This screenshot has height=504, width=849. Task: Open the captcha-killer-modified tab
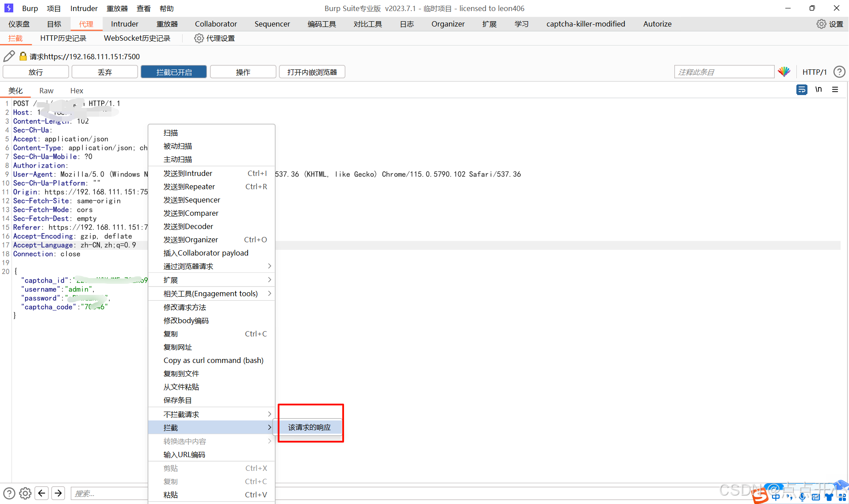pyautogui.click(x=585, y=24)
